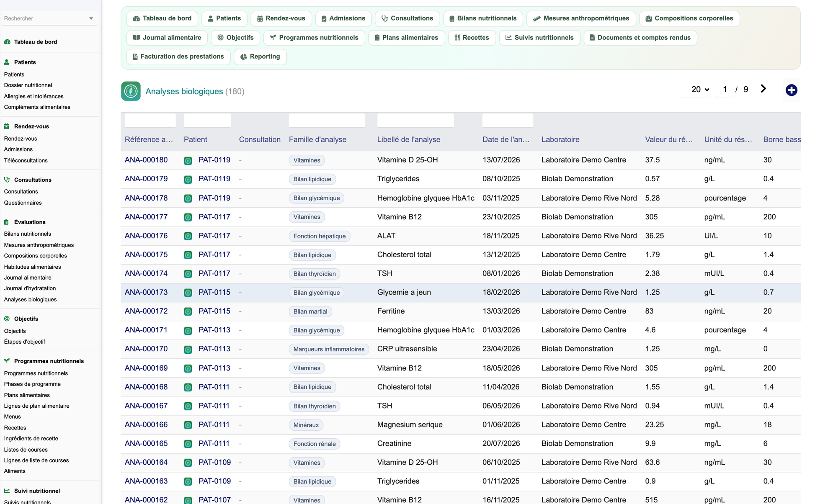Open analysis reference ANA-000169
This screenshot has height=504, width=815.
tap(146, 368)
